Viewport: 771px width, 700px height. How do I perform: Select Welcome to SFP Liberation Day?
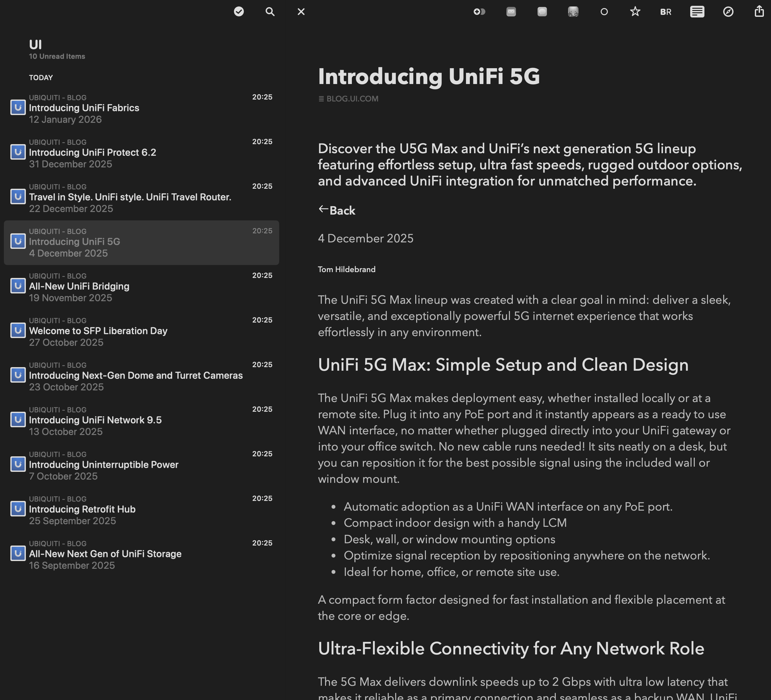pyautogui.click(x=98, y=331)
